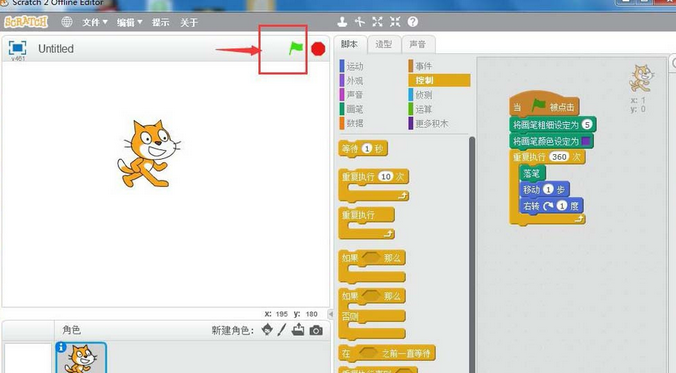Choose new sprite from library icon
The height and width of the screenshot is (373, 676).
[x=267, y=330]
